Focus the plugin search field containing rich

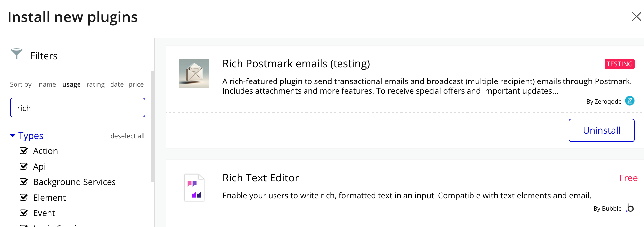[x=78, y=108]
